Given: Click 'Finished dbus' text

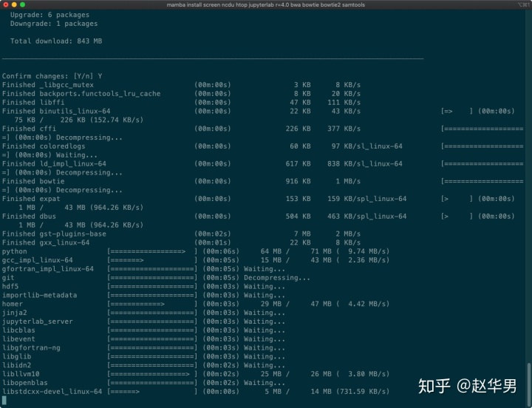Looking at the screenshot, I should click(29, 217).
